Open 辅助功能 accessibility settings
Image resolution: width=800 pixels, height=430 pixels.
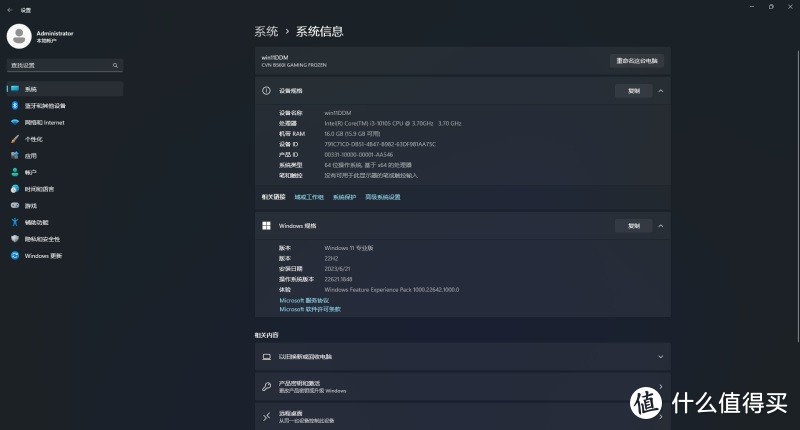(36, 222)
